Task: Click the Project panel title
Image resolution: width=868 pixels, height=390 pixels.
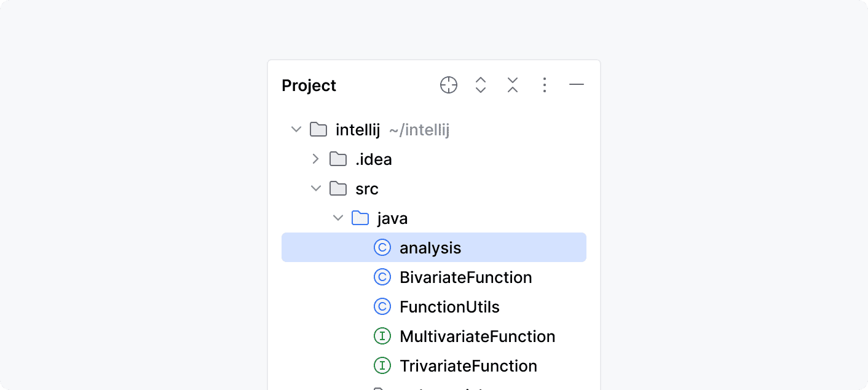Action: point(309,86)
